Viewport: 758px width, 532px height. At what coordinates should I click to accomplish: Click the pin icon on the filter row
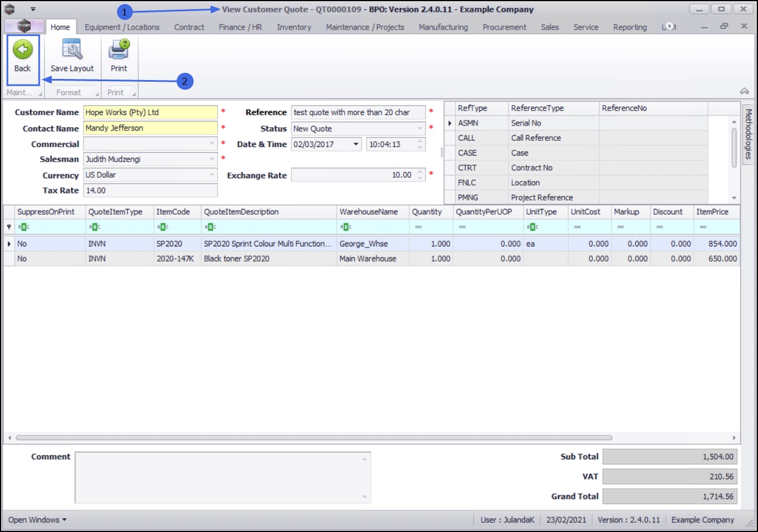tap(9, 227)
